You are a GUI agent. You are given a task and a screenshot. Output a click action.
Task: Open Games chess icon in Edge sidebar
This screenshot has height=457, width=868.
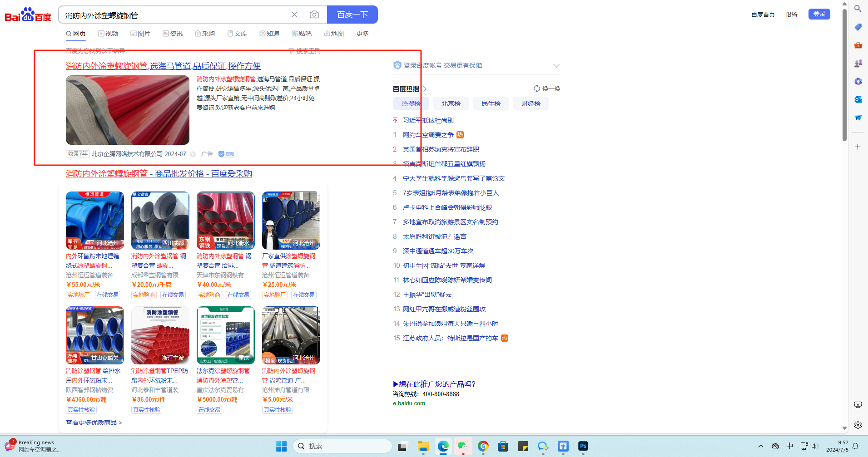858,63
